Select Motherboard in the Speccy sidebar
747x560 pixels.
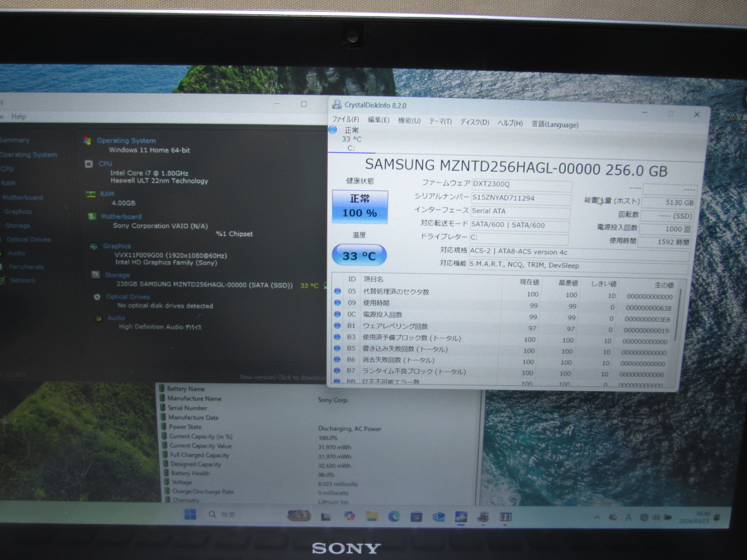coord(22,197)
